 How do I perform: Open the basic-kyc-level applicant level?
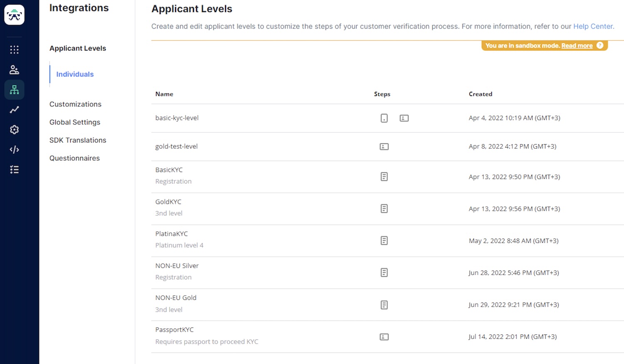point(177,118)
